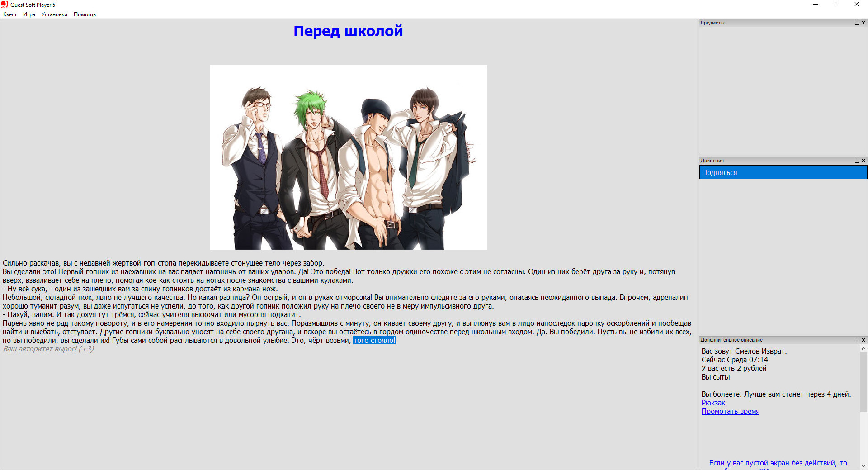Float the Предметы panel with its undock icon

pyautogui.click(x=857, y=23)
